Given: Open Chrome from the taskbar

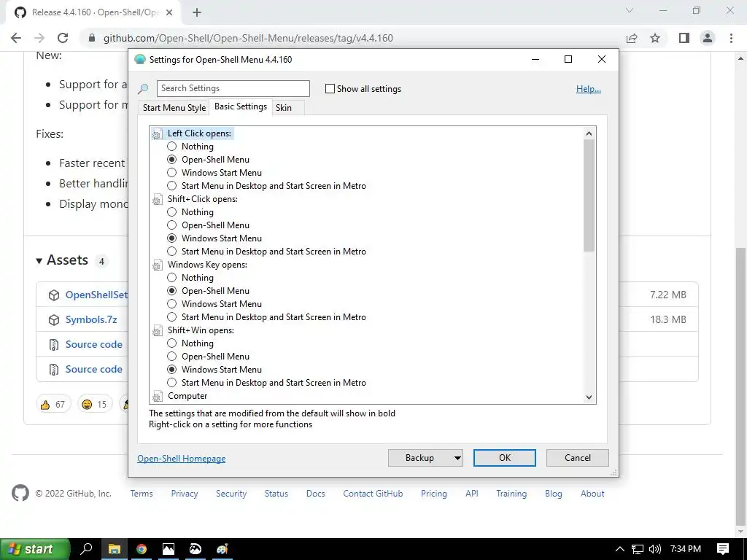Looking at the screenshot, I should (x=142, y=549).
